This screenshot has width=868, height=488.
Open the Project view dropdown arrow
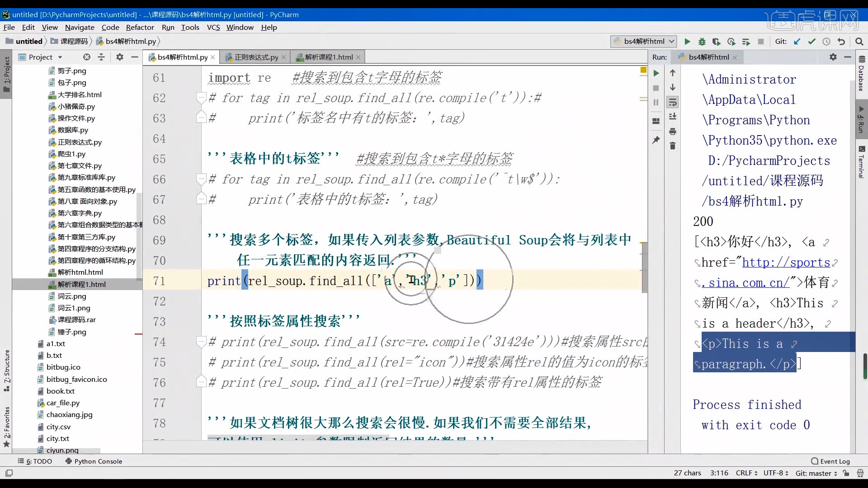click(60, 57)
